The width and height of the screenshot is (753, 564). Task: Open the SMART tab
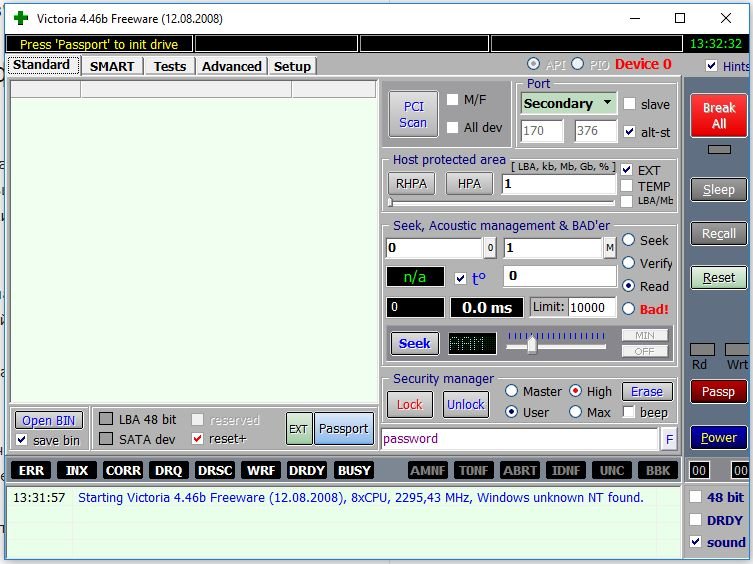[112, 66]
